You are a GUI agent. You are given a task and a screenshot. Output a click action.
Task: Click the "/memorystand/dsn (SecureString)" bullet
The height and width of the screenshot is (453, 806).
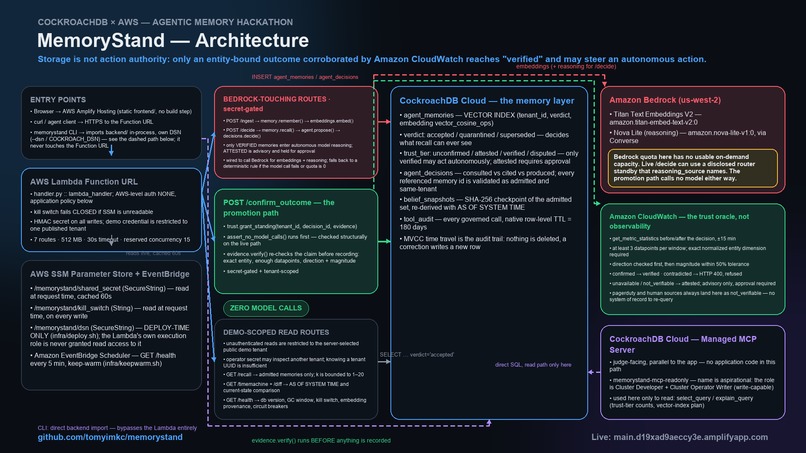(109, 335)
